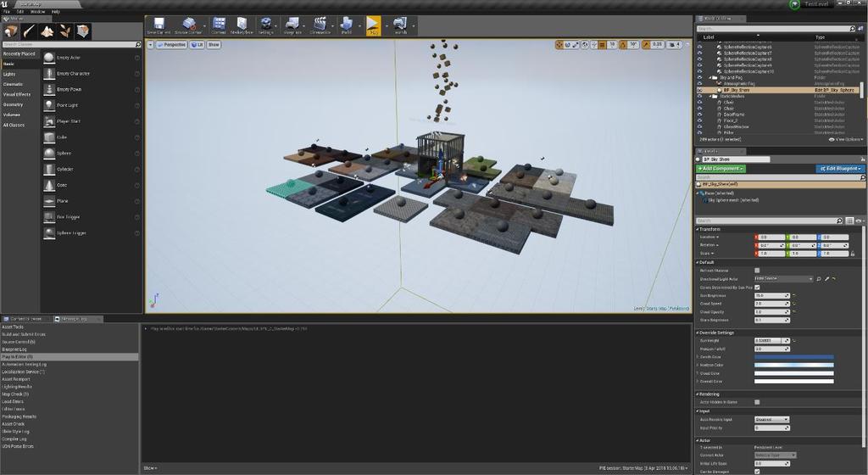Open the Blueprints toolbar icon
This screenshot has height=475, width=868.
292,24
